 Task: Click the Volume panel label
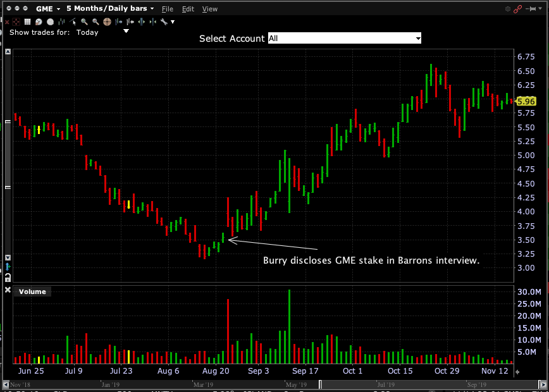32,291
